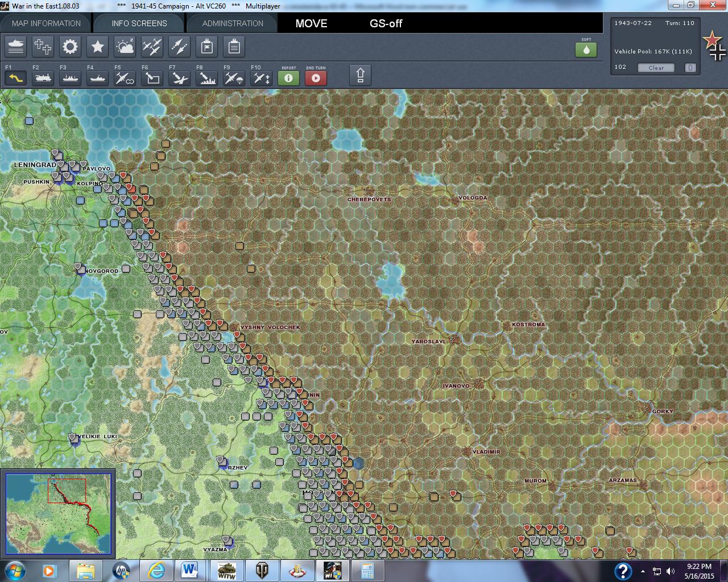The height and width of the screenshot is (582, 728).
Task: Open the air doctrine aircraft formation icon
Action: [x=152, y=47]
